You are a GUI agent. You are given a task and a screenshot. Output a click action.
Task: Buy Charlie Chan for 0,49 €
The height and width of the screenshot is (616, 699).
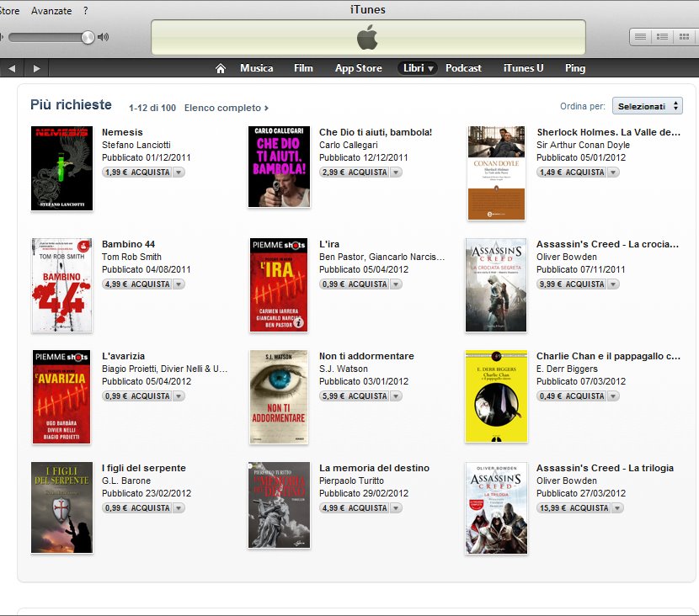(x=572, y=396)
